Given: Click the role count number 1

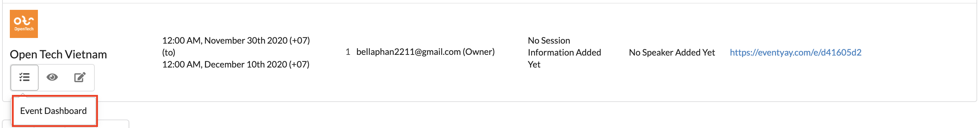Looking at the screenshot, I should point(348,52).
